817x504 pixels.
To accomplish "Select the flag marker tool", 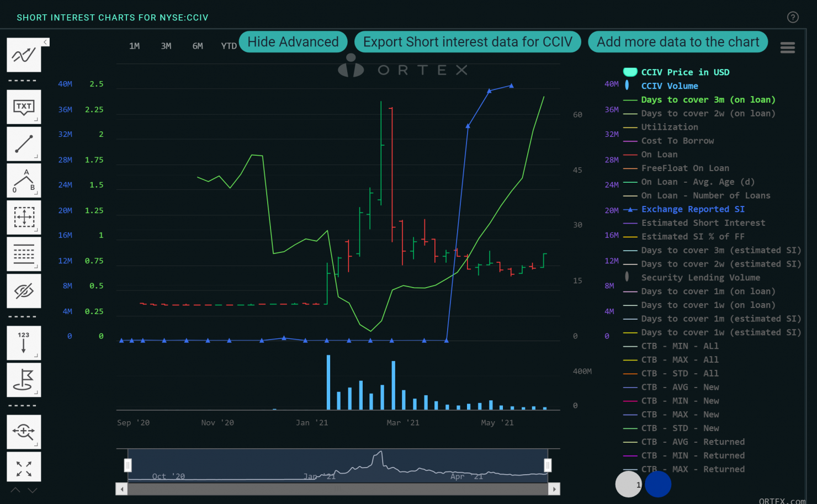I will click(x=24, y=380).
